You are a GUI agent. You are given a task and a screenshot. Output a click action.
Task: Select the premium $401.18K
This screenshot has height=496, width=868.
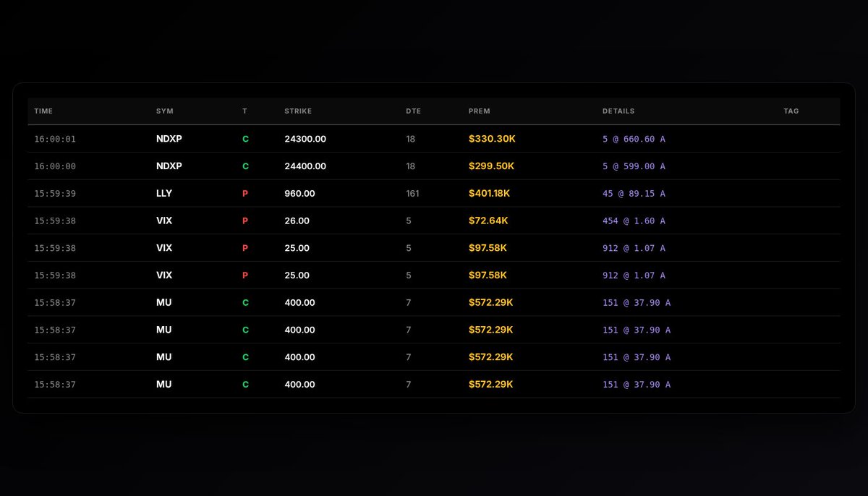point(490,194)
